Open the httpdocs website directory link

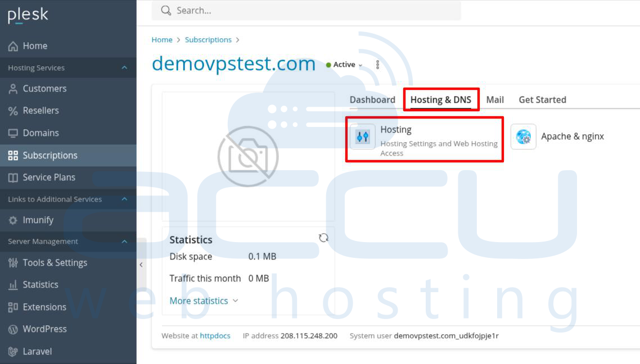[x=215, y=335]
